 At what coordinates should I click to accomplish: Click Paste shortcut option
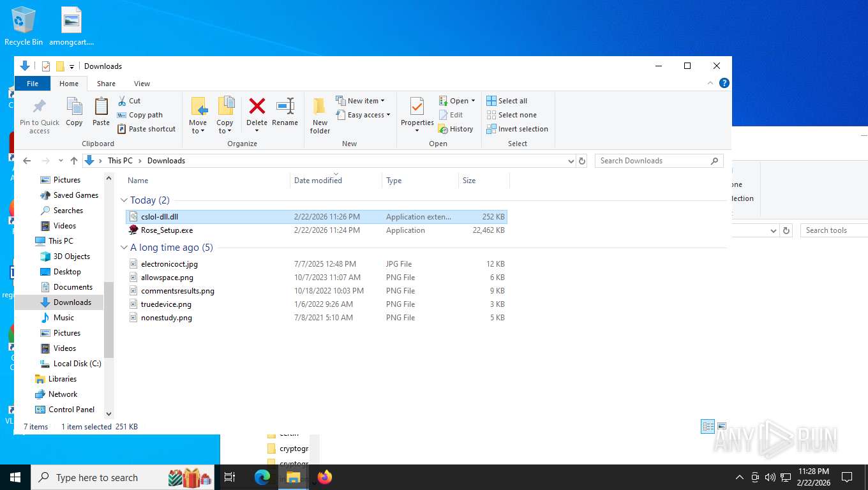click(x=146, y=129)
